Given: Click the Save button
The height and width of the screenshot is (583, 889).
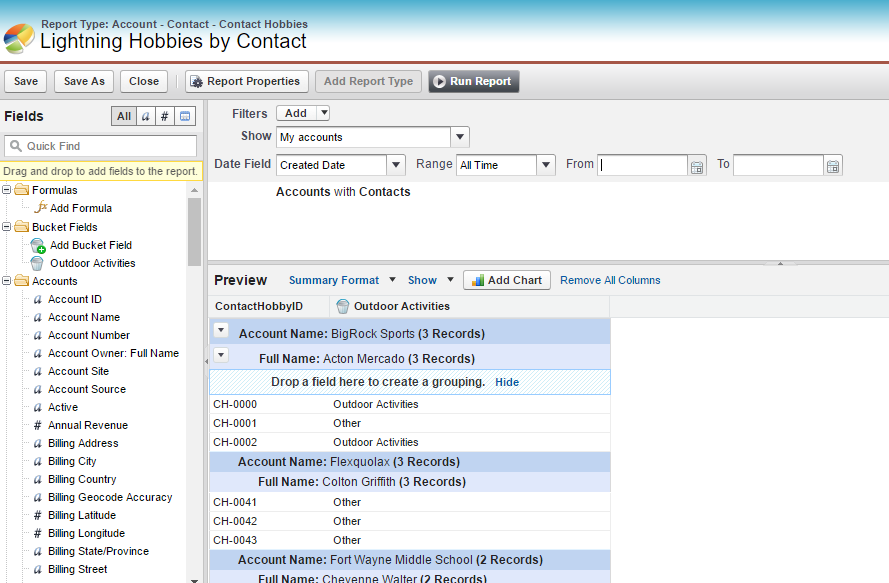Looking at the screenshot, I should point(26,81).
